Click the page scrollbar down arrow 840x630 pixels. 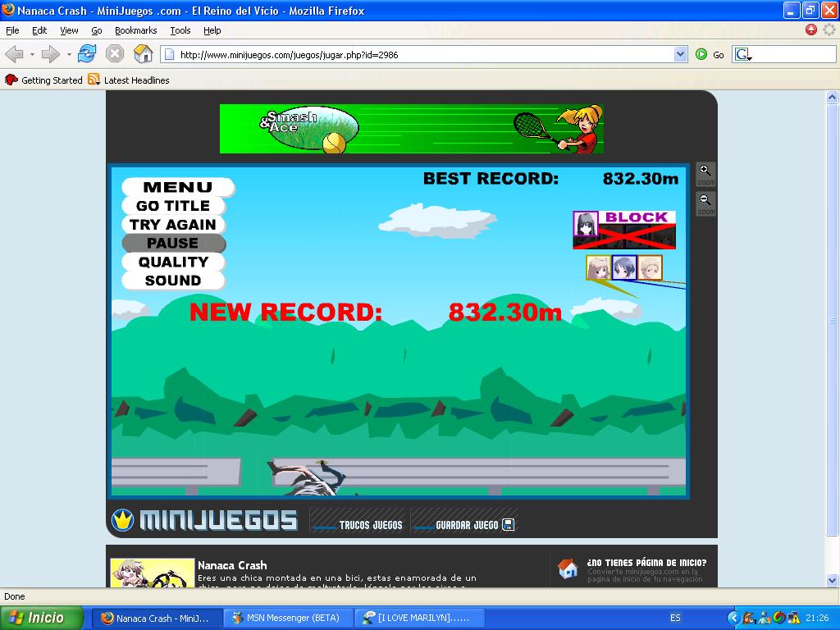pyautogui.click(x=832, y=580)
